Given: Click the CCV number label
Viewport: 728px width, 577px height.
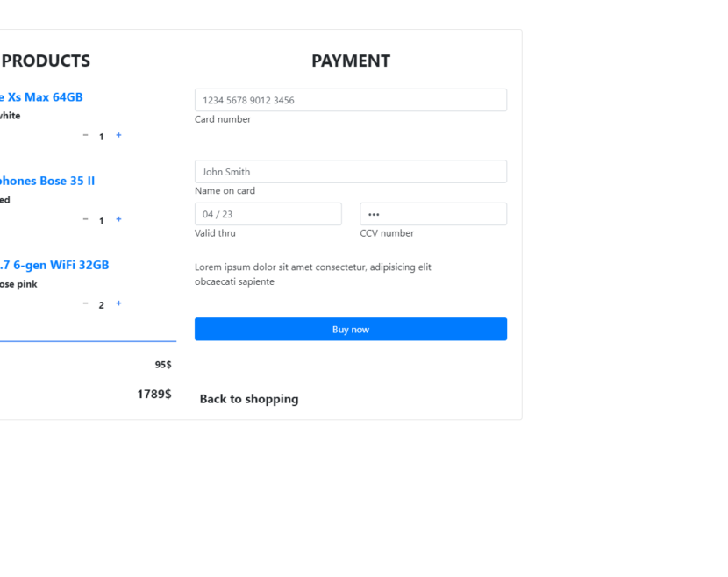Looking at the screenshot, I should (x=386, y=233).
